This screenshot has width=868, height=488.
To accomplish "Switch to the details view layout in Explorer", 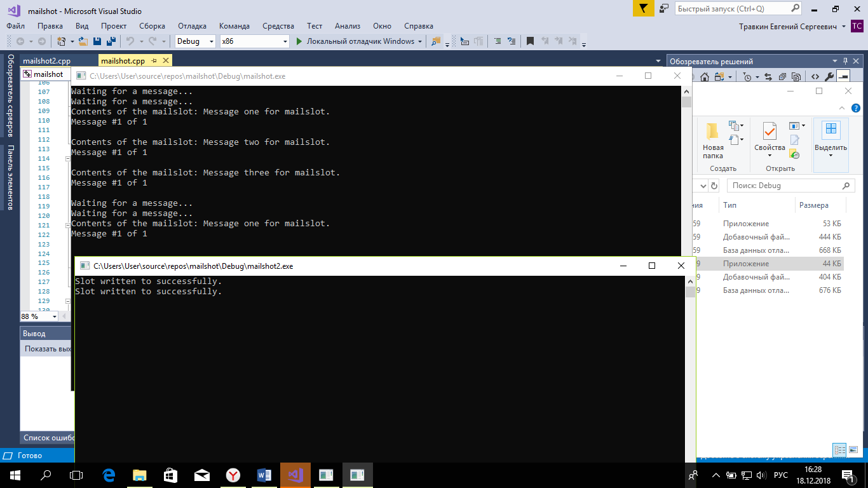I will click(839, 450).
